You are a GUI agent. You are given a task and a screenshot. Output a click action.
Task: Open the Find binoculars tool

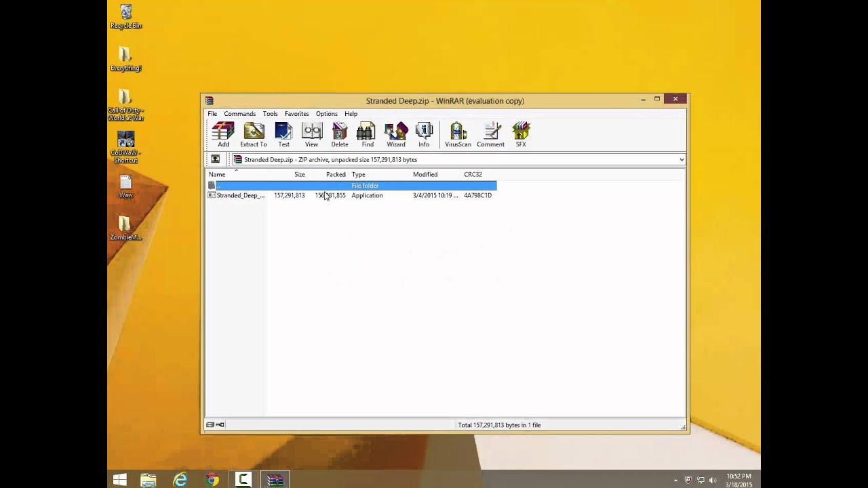coord(367,135)
